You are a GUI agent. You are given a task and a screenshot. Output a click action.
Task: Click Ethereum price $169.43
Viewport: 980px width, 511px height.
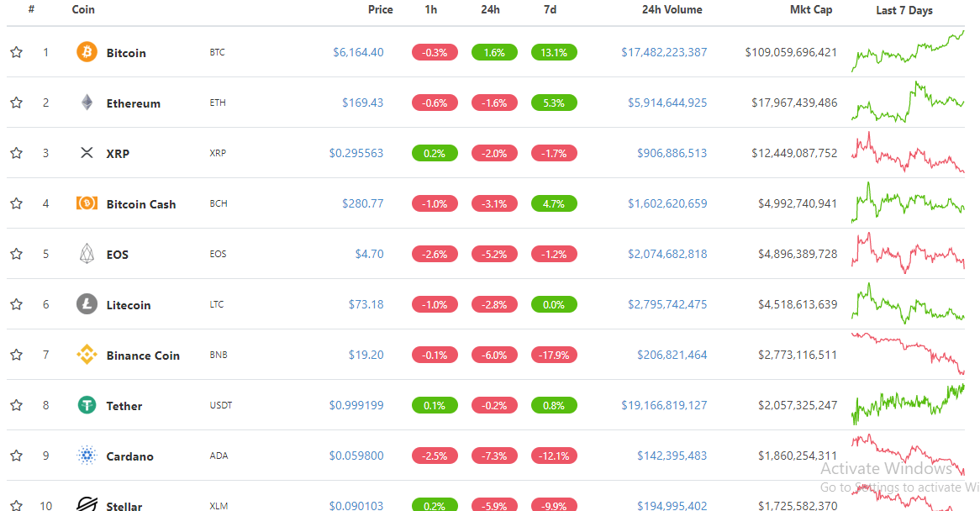tap(362, 103)
